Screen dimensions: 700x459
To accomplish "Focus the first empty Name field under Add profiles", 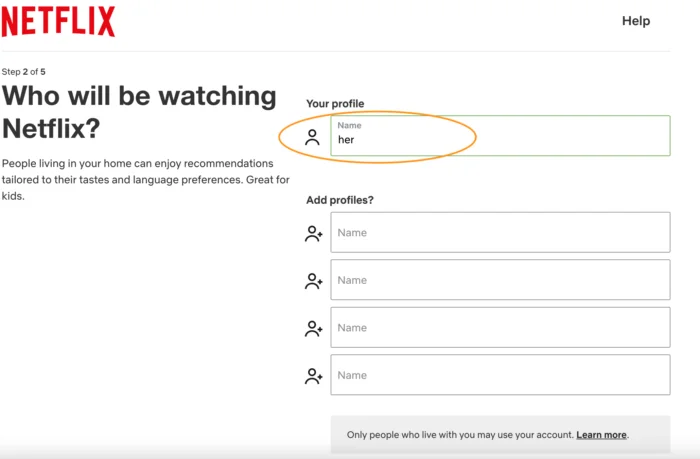I will (x=500, y=233).
